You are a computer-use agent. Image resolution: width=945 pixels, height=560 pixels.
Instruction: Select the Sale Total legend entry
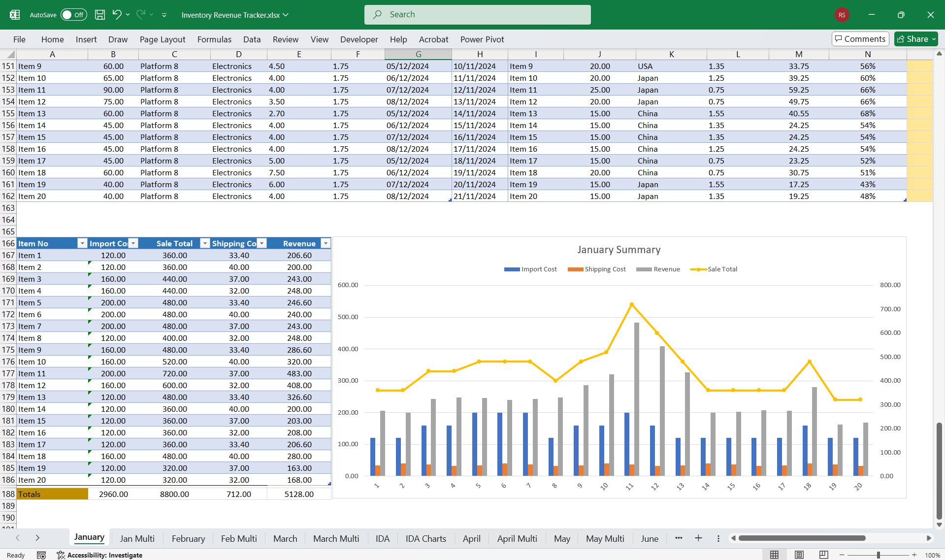pyautogui.click(x=714, y=269)
